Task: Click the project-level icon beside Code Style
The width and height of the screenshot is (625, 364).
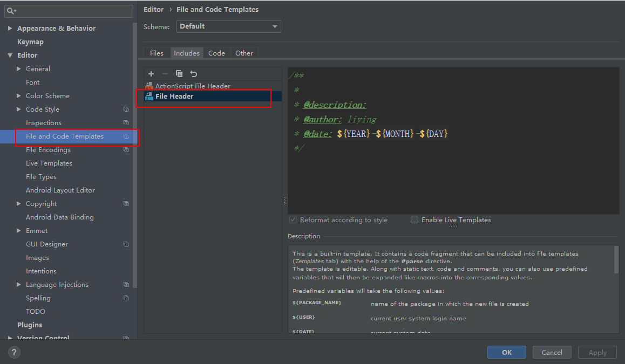Action: point(126,109)
